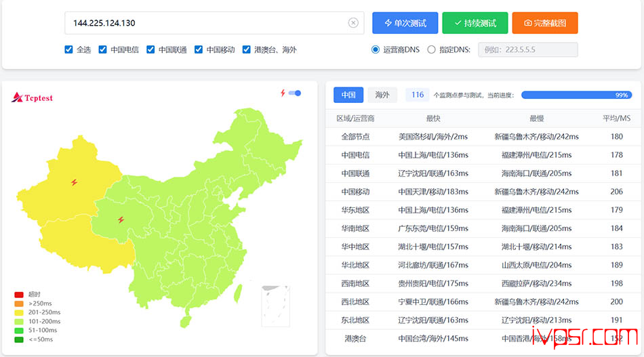This screenshot has height=357, width=644.
Task: Click the 99% progress bar
Action: [577, 96]
